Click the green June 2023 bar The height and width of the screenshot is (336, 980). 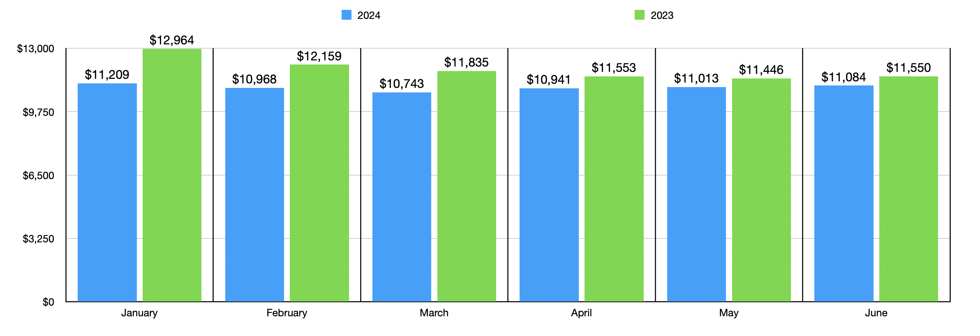908,189
